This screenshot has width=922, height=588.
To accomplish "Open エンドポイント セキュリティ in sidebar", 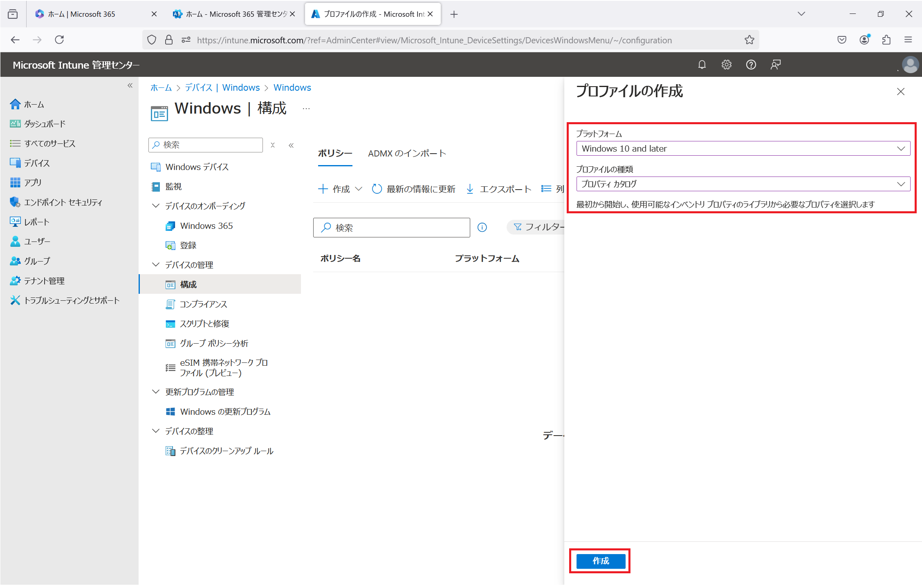I will 56,202.
